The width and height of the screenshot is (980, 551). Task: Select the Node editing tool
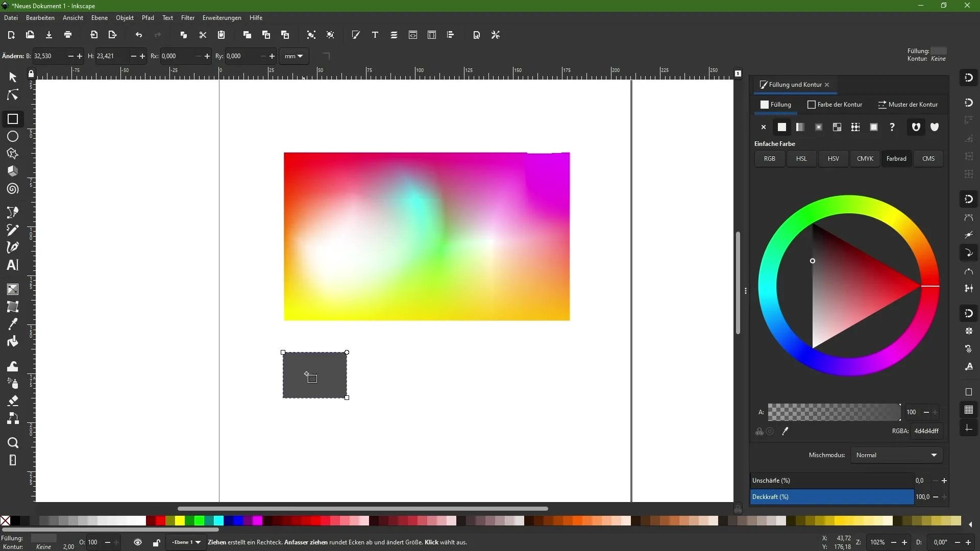tap(13, 95)
